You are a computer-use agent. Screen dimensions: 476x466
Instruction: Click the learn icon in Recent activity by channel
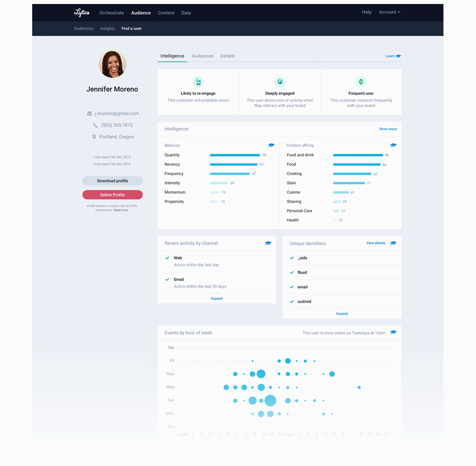click(x=268, y=243)
